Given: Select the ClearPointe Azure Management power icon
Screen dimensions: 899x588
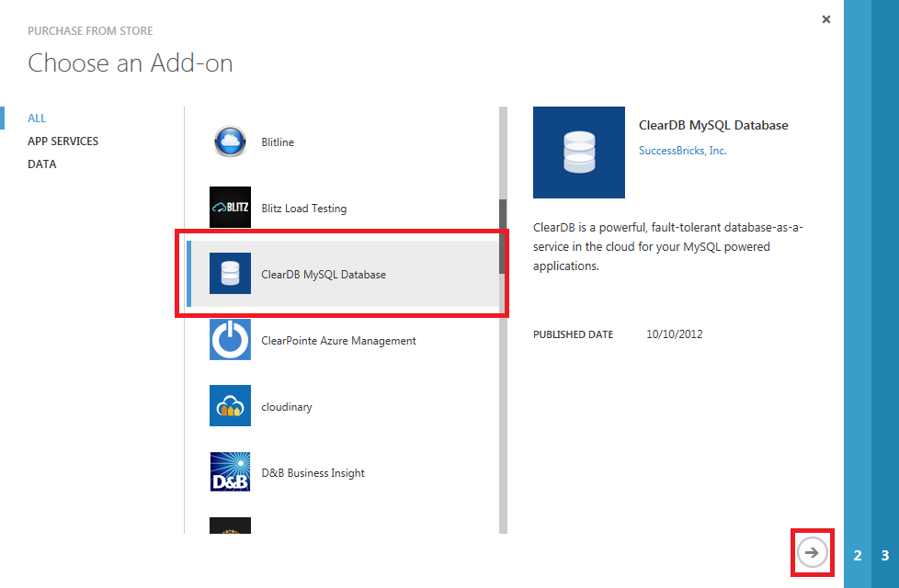Looking at the screenshot, I should pos(229,340).
